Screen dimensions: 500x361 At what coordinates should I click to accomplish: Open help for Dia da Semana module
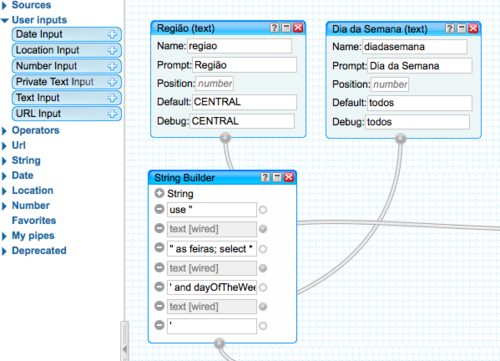(x=450, y=29)
